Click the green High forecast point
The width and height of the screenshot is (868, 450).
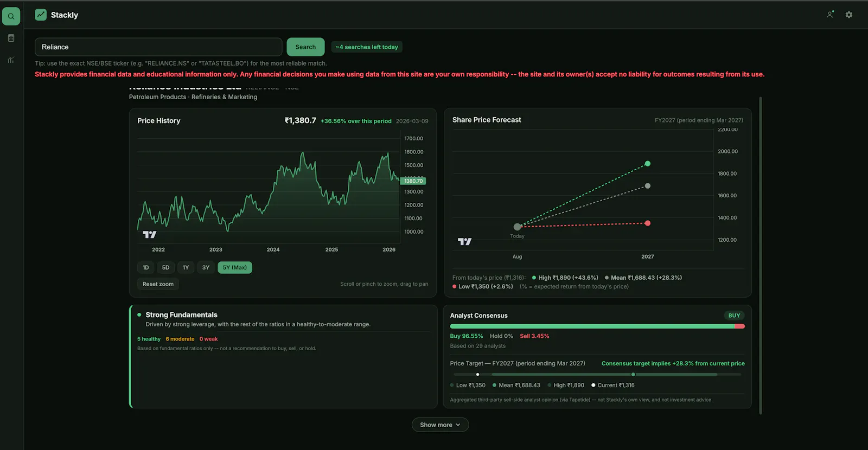pos(647,164)
